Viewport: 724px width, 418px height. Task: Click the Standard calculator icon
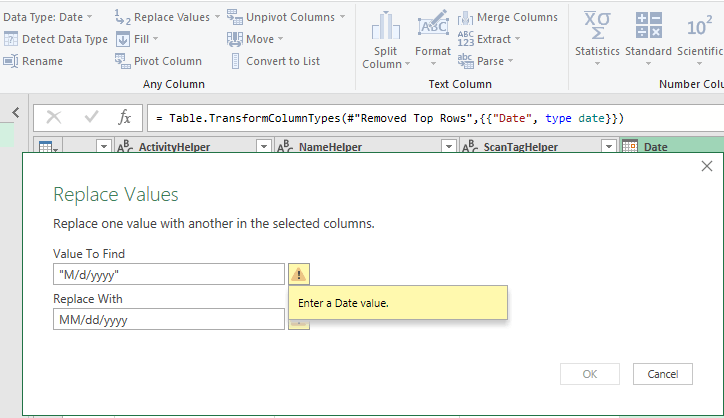649,25
